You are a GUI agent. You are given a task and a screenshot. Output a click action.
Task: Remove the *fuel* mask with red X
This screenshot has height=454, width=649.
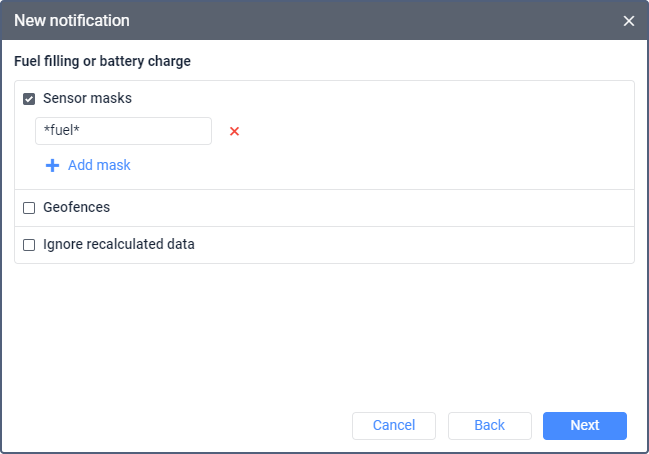coord(235,131)
